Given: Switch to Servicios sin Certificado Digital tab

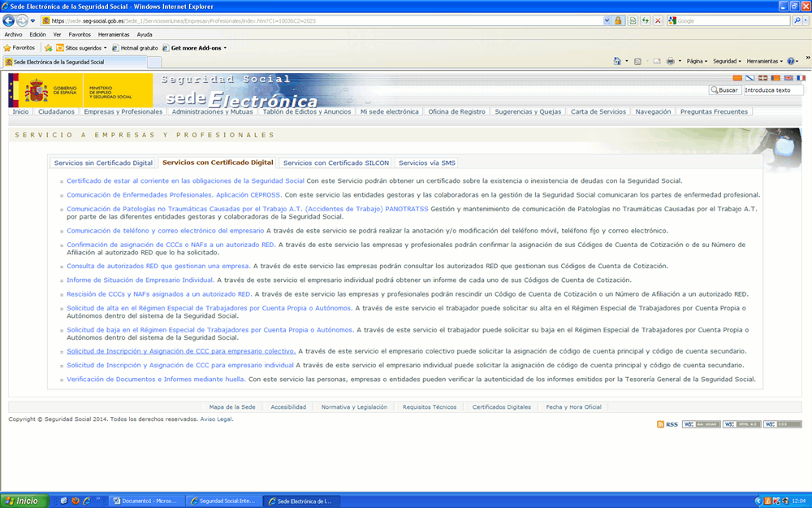Looking at the screenshot, I should [x=103, y=163].
